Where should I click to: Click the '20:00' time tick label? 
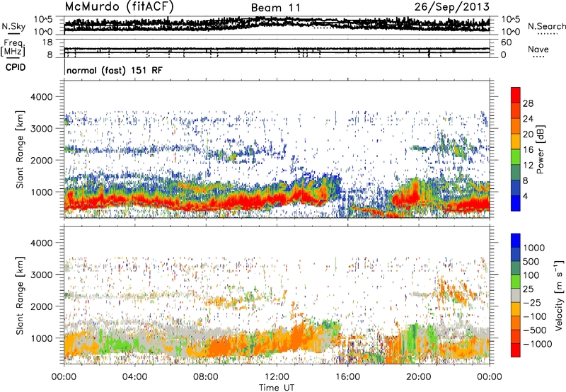418,377
